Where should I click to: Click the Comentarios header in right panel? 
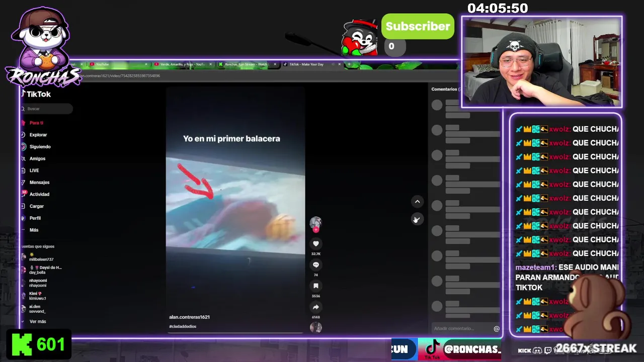coord(444,89)
